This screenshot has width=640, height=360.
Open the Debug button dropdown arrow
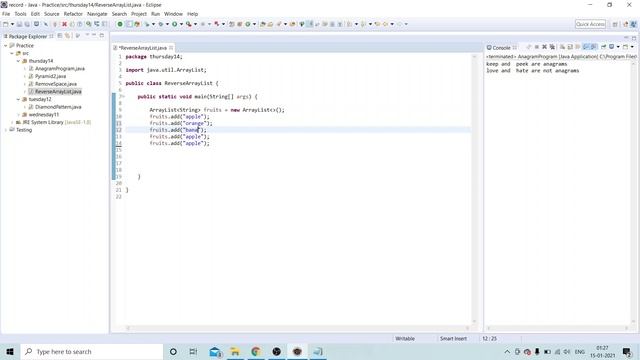click(x=167, y=24)
